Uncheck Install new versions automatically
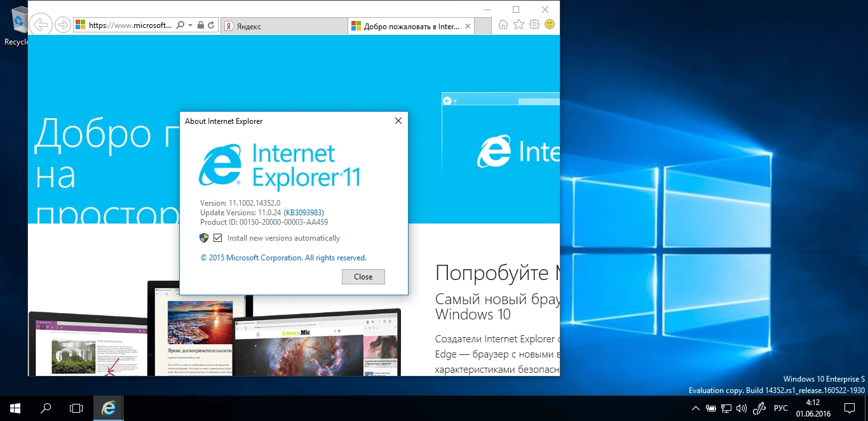This screenshot has width=868, height=421. 218,238
